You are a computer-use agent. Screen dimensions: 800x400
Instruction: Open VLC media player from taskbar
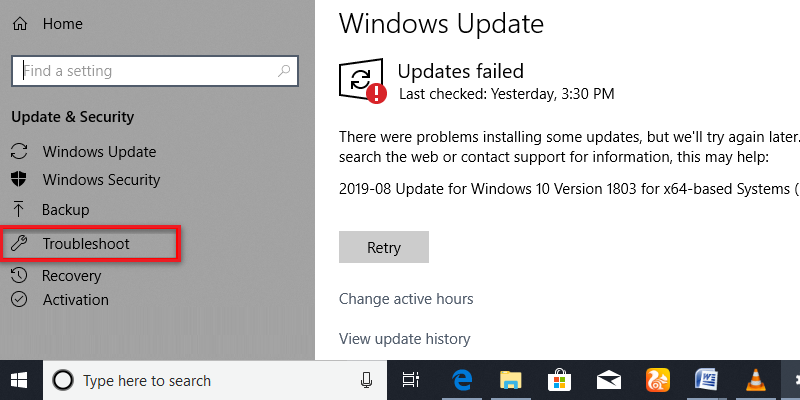coord(756,380)
